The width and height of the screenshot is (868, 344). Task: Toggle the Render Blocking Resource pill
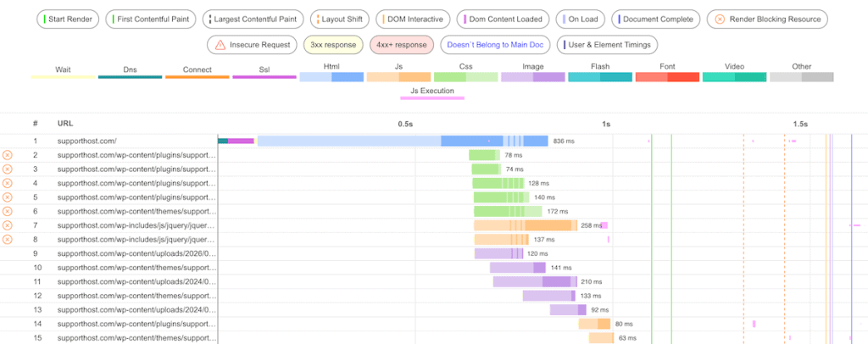pos(767,19)
